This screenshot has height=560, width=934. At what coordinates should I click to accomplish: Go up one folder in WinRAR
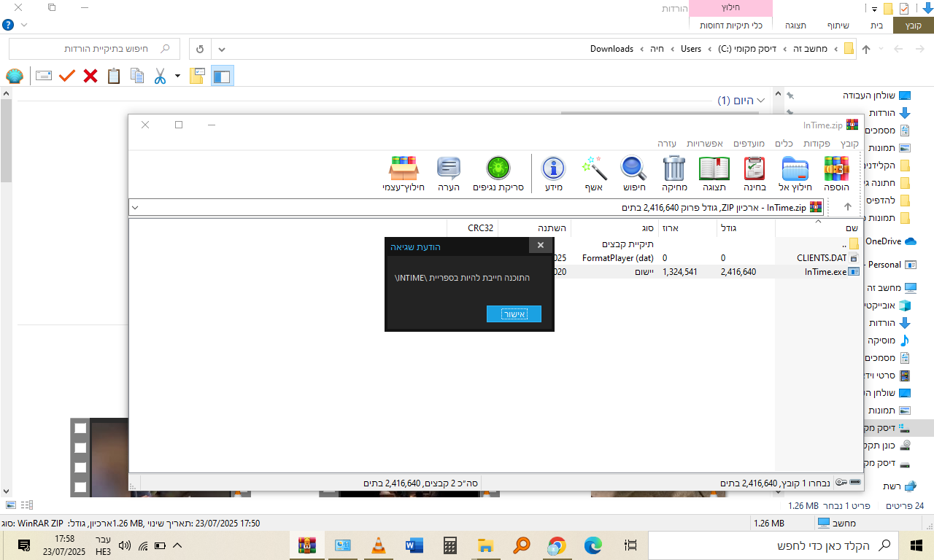tap(848, 207)
